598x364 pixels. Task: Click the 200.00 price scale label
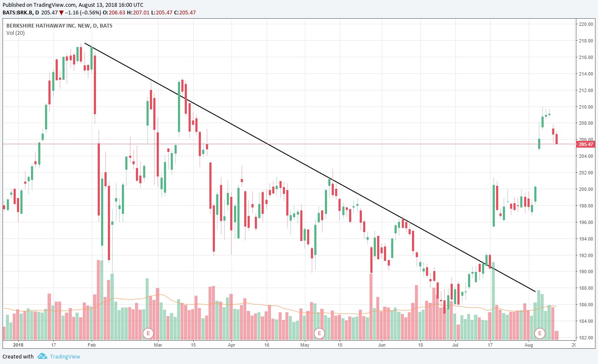click(586, 189)
